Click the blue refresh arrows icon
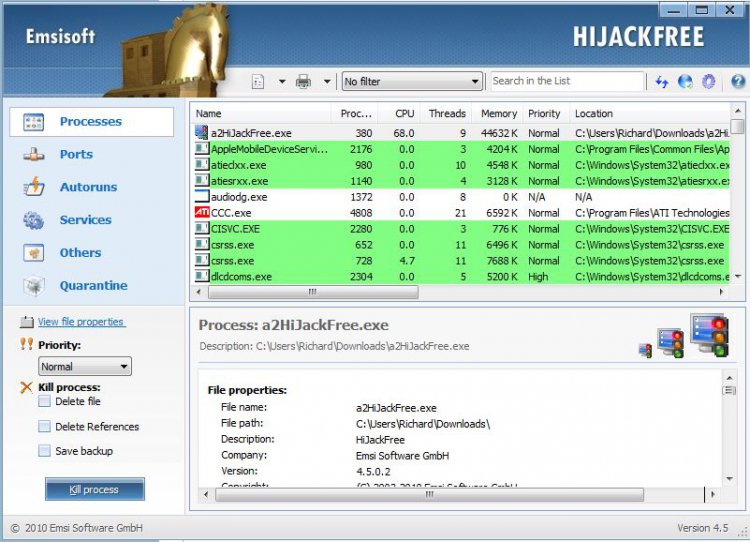750x542 pixels. pyautogui.click(x=662, y=82)
